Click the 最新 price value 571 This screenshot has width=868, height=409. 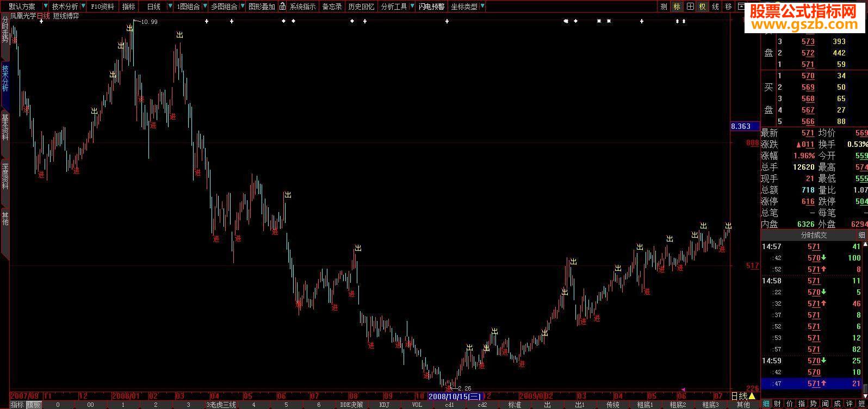pyautogui.click(x=808, y=133)
